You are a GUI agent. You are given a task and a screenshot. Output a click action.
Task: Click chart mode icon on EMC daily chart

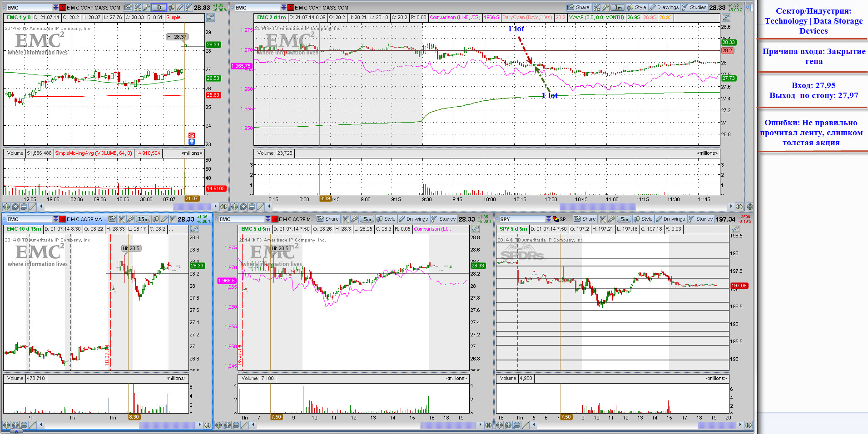coord(210,17)
